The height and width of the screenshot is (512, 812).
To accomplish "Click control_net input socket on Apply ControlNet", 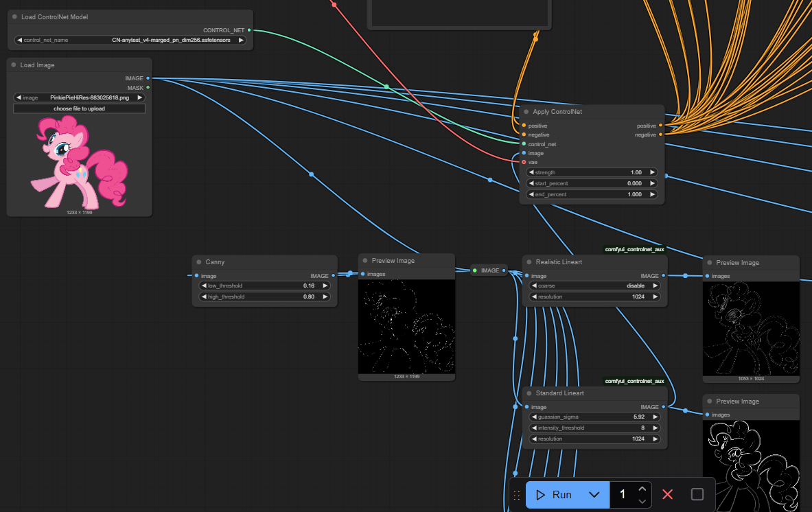I will 524,144.
